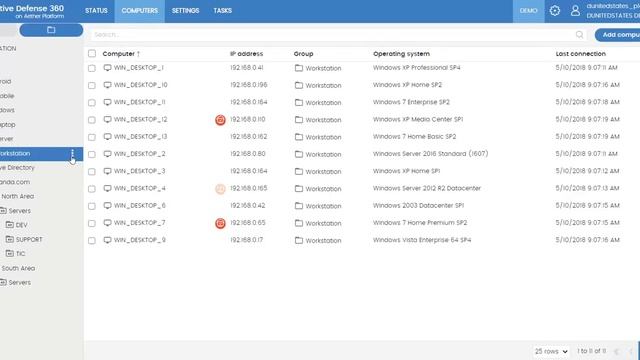The width and height of the screenshot is (640, 360).
Task: Click 'Windows 2003 Datacenter SP1' cell
Action: click(418, 206)
